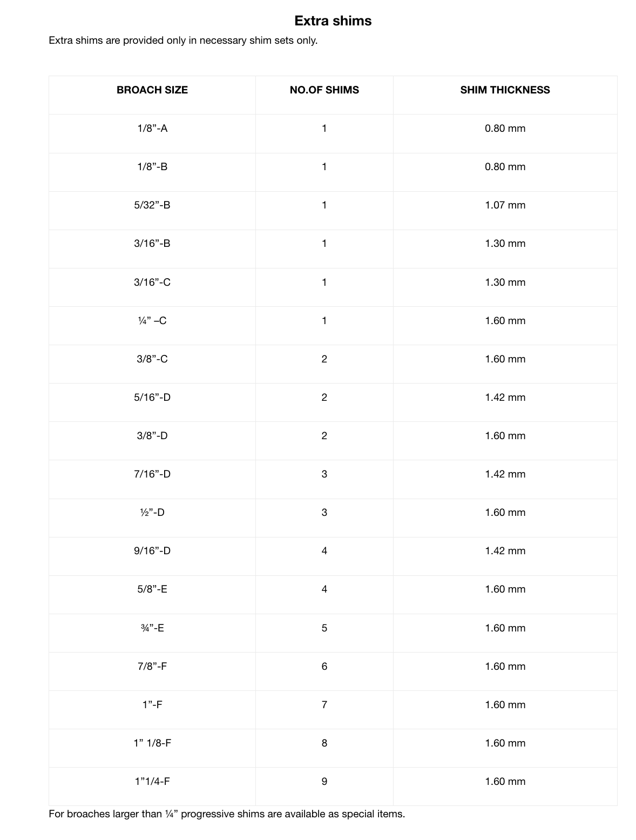Click the 7/16”-D broach size cell
The width and height of the screenshot is (636, 840).
pos(152,474)
